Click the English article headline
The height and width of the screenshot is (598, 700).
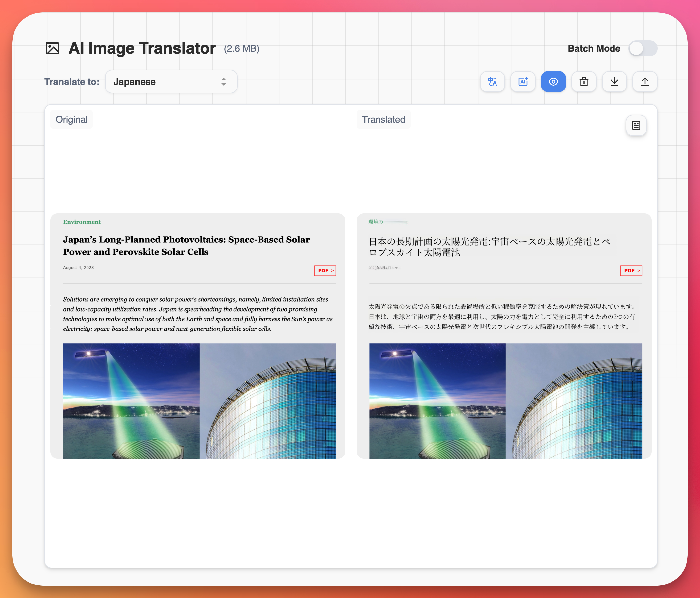click(186, 245)
